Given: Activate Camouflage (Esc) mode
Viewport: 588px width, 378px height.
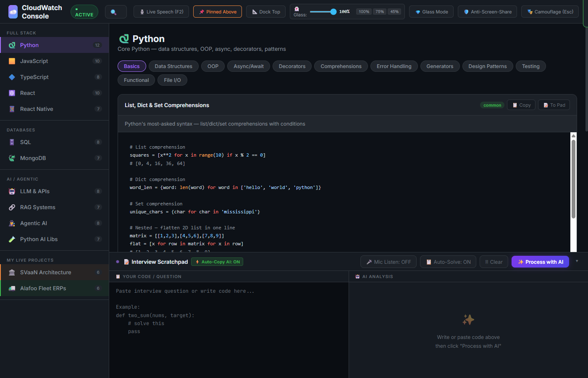Looking at the screenshot, I should [x=550, y=12].
